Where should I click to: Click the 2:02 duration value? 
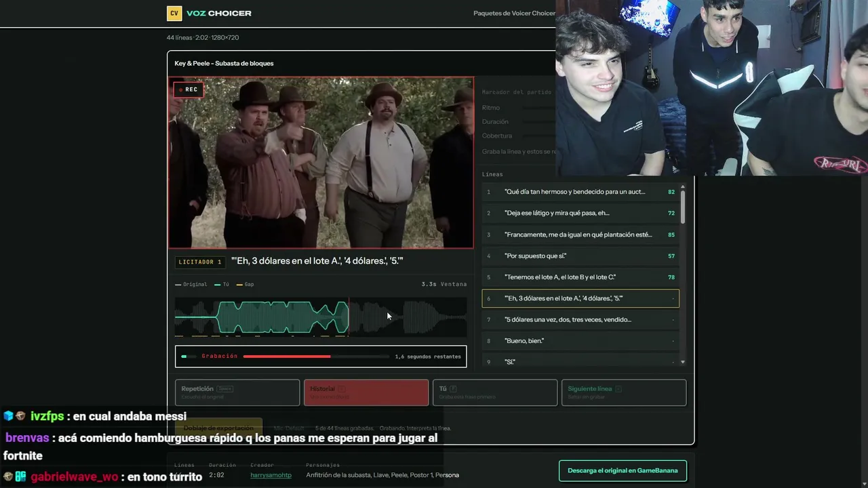(216, 475)
